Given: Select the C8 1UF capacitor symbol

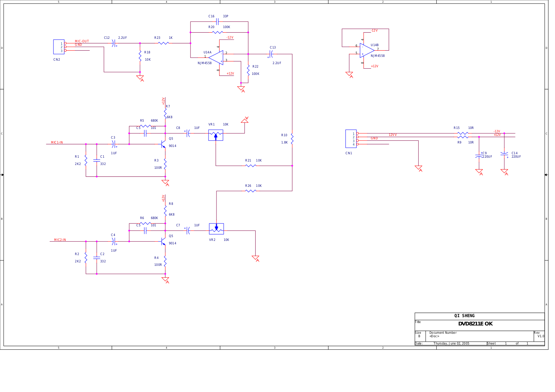Looking at the screenshot, I should tap(188, 133).
